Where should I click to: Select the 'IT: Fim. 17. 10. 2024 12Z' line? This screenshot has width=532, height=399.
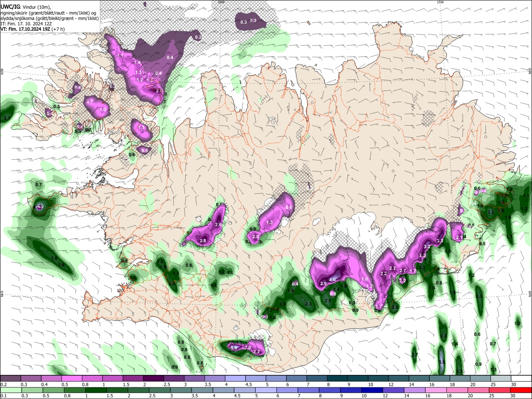(x=26, y=24)
